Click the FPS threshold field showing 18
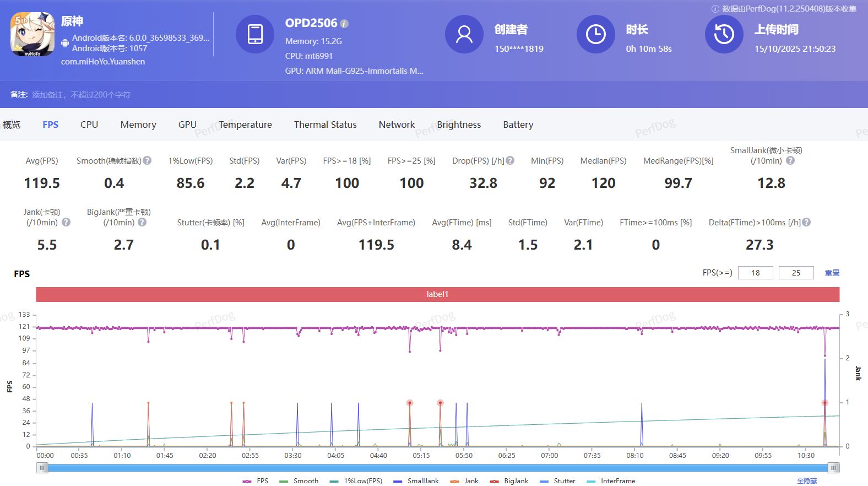 tap(755, 273)
